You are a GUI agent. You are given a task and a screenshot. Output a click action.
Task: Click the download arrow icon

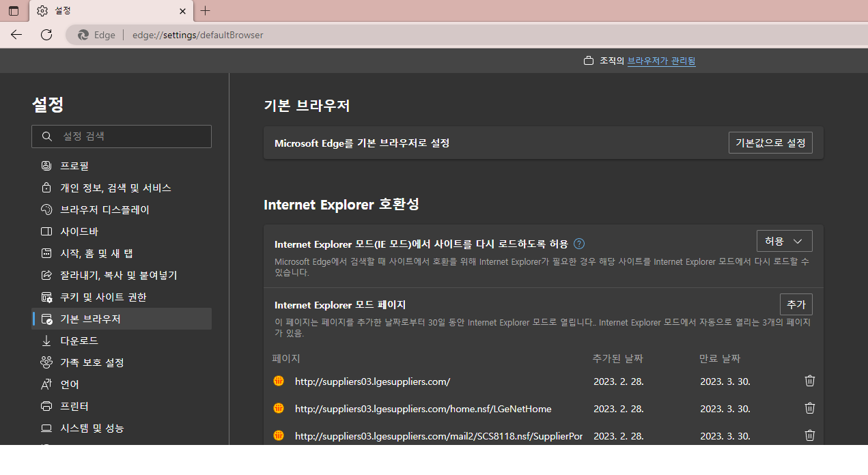coord(46,341)
